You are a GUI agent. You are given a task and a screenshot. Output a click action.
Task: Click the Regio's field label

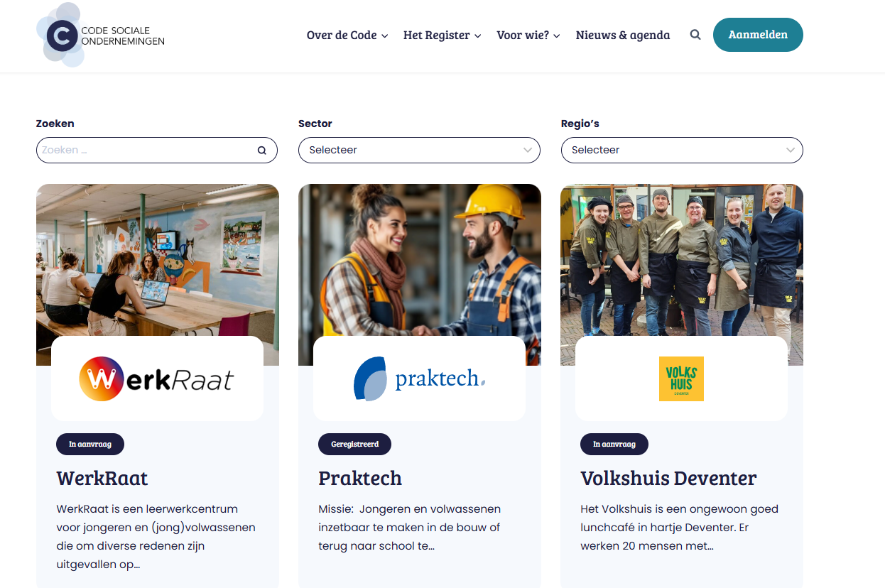click(580, 124)
